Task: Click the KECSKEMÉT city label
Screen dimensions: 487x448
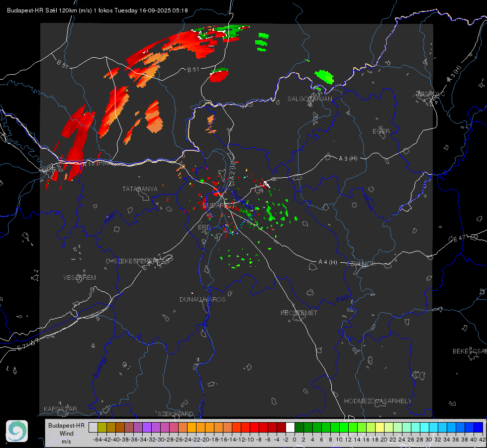Action: pyautogui.click(x=299, y=313)
